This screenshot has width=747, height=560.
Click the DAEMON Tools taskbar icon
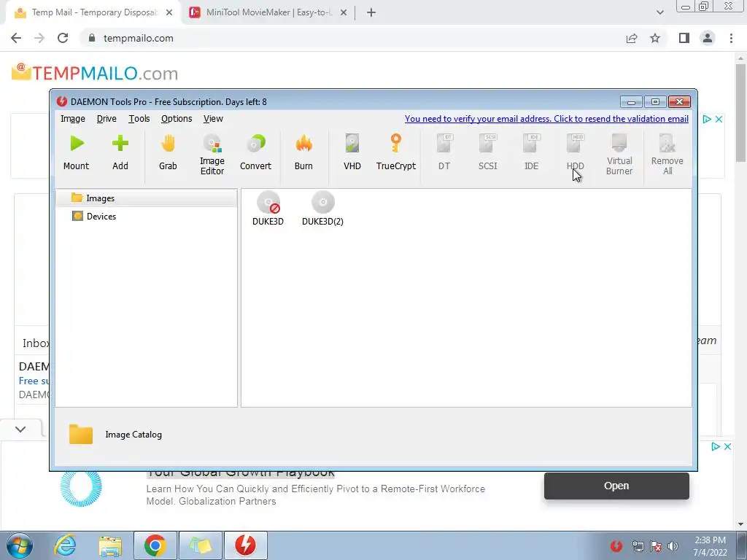[245, 545]
